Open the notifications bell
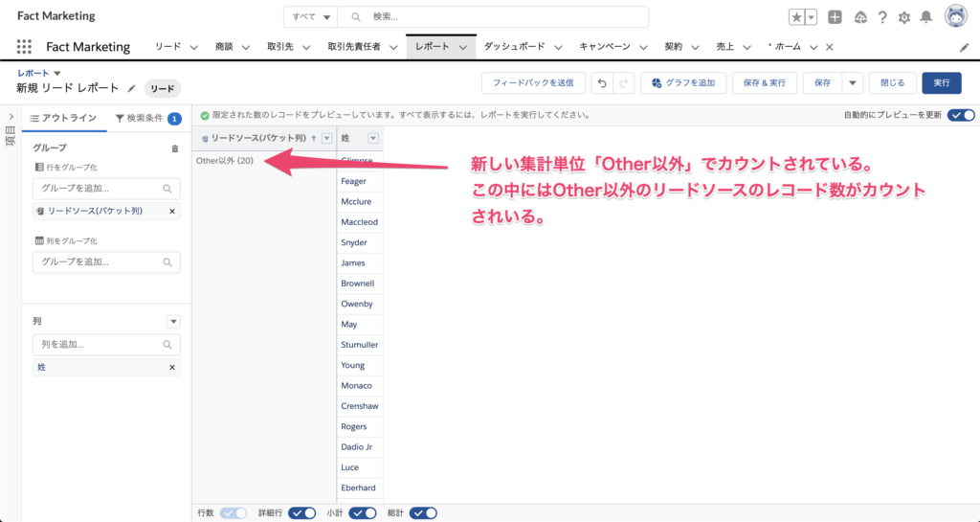 (x=926, y=17)
